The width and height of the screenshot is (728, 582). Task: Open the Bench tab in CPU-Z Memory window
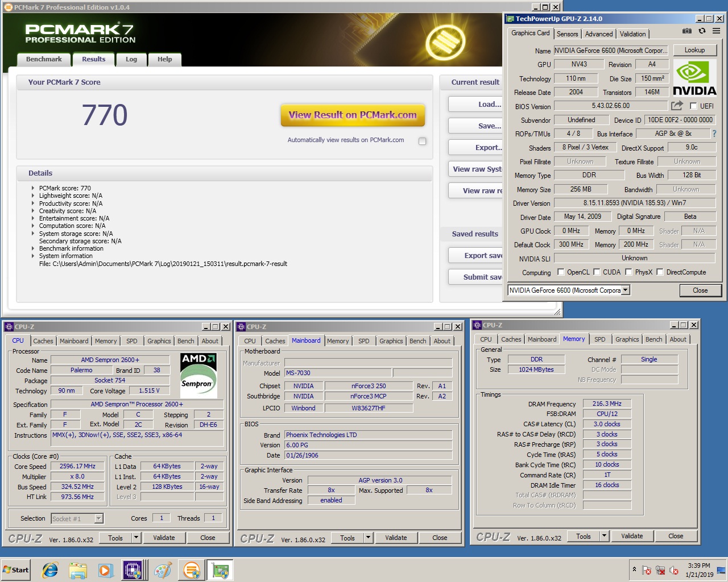[653, 339]
